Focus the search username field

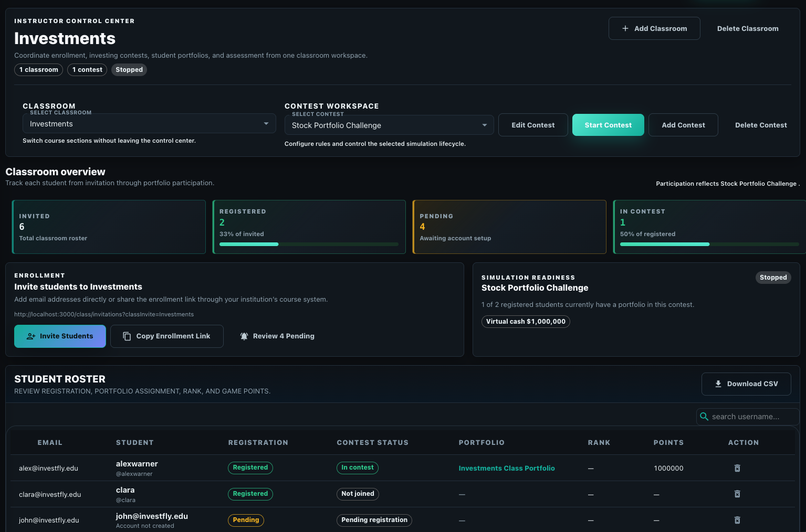pyautogui.click(x=748, y=417)
